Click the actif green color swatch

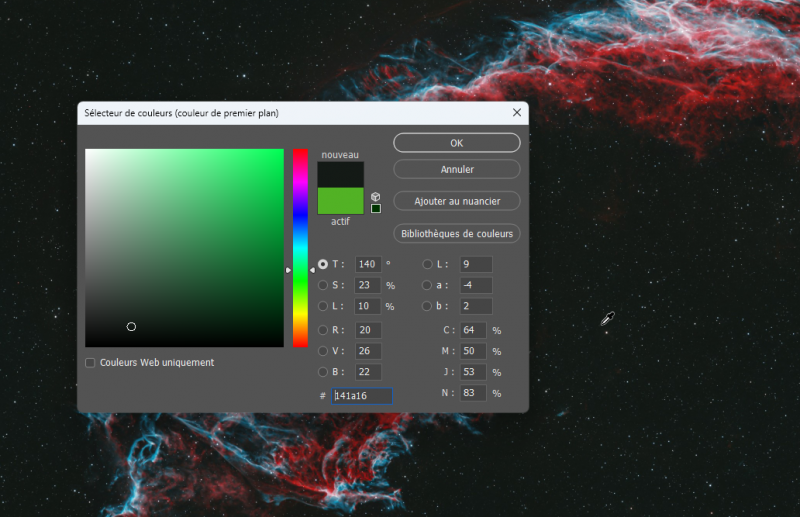tap(340, 201)
